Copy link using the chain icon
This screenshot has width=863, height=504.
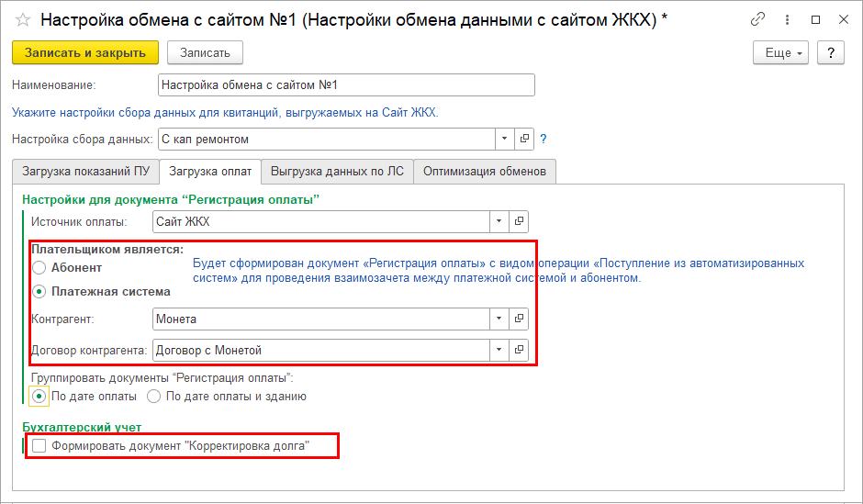point(757,19)
